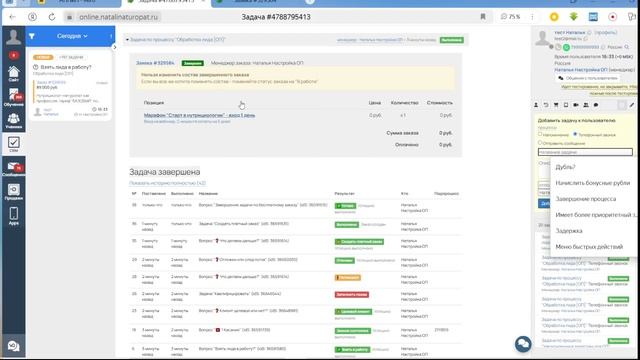Click the shopping cart icon in the user toolbar
The width and height of the screenshot is (640, 360).
556,105
